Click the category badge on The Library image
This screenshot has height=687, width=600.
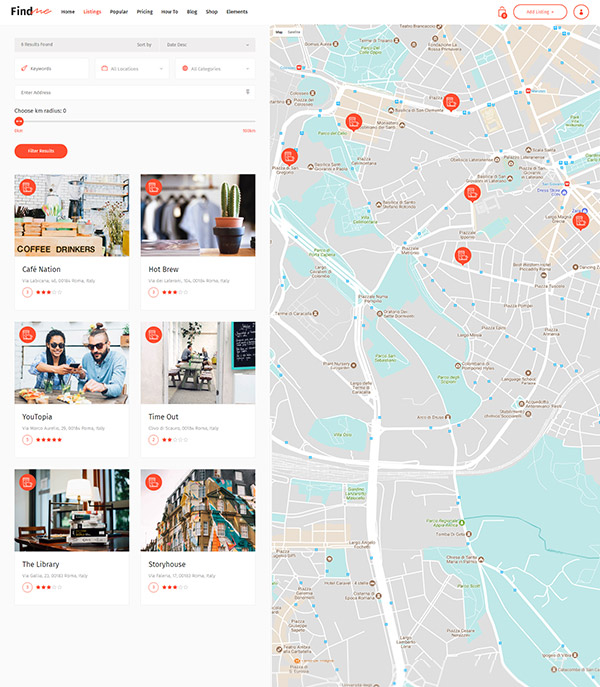pyautogui.click(x=27, y=482)
